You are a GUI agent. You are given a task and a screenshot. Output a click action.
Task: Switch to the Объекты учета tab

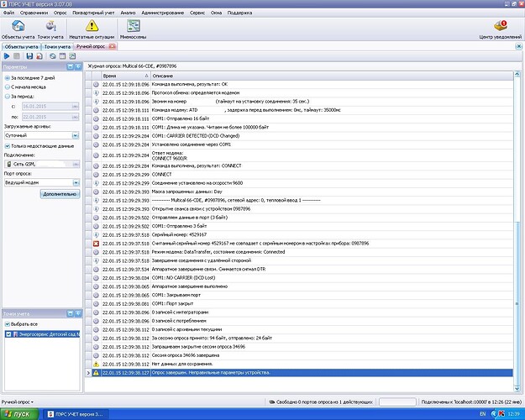pyautogui.click(x=22, y=47)
